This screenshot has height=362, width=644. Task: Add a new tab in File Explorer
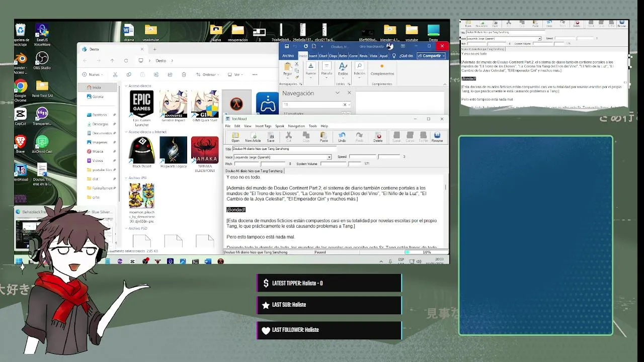pyautogui.click(x=154, y=49)
